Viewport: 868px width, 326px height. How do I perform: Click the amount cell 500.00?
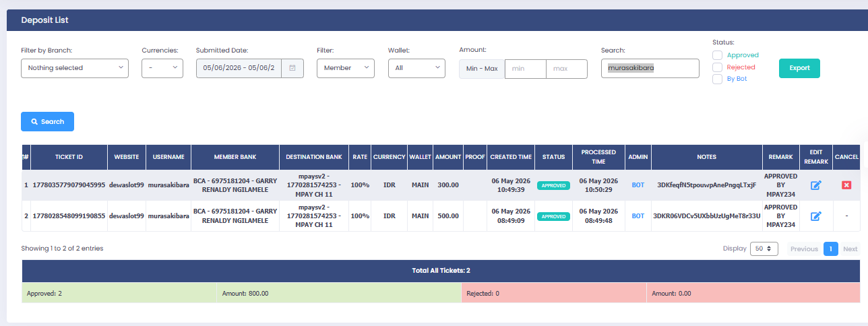pyautogui.click(x=447, y=216)
